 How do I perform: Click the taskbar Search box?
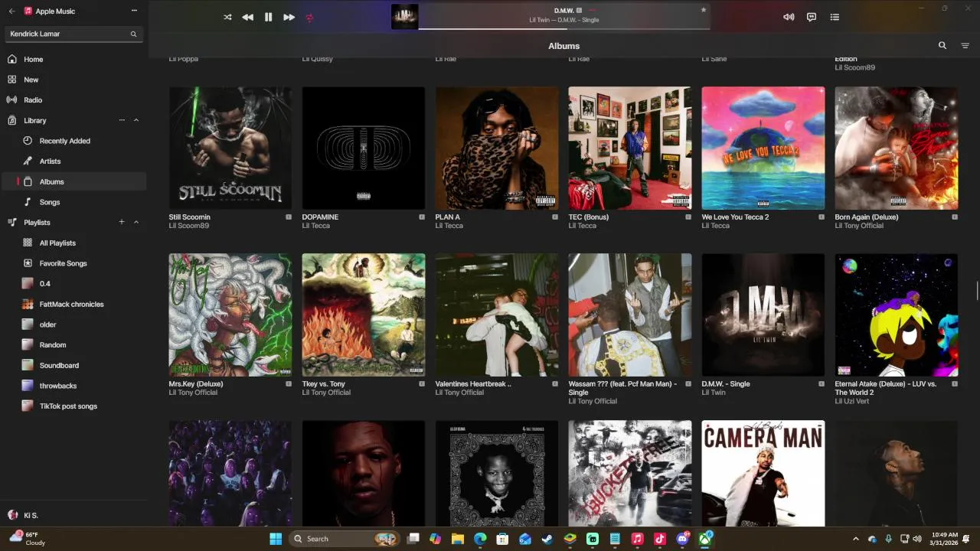point(344,539)
